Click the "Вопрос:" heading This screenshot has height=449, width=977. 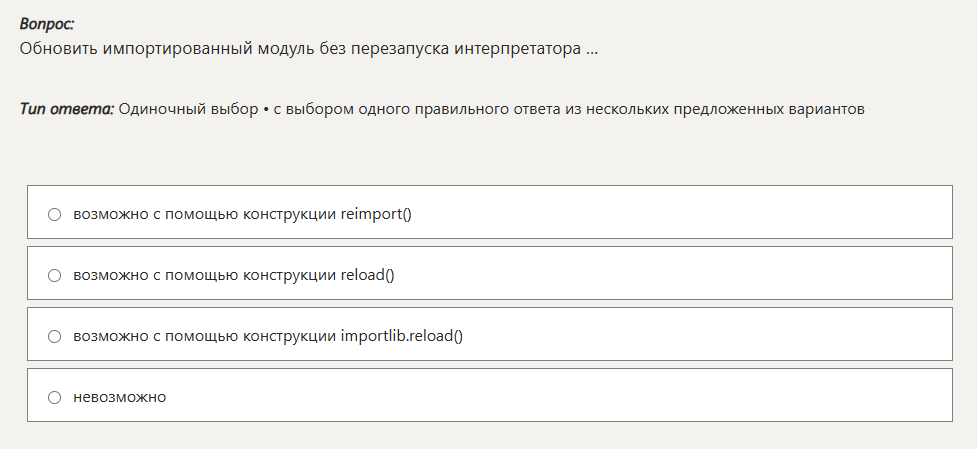click(47, 24)
